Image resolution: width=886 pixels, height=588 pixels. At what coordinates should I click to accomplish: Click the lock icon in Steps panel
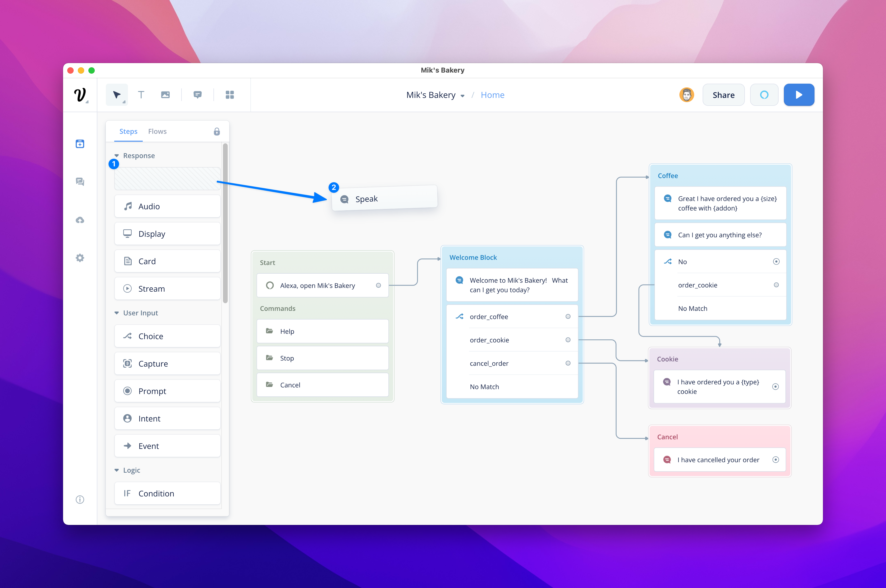tap(217, 132)
